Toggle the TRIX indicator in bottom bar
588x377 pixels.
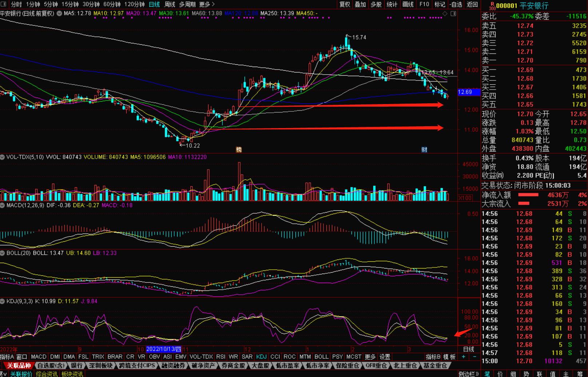tap(98, 357)
